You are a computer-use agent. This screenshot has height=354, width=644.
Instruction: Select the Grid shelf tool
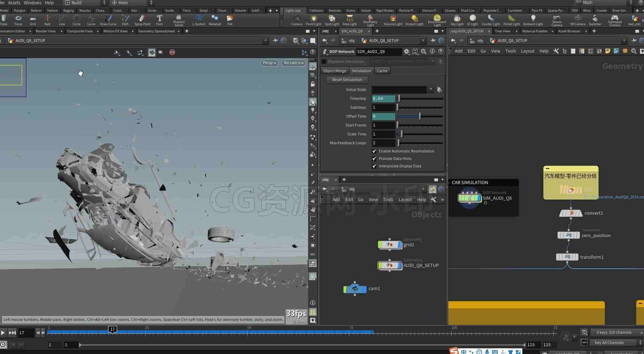pos(33,20)
